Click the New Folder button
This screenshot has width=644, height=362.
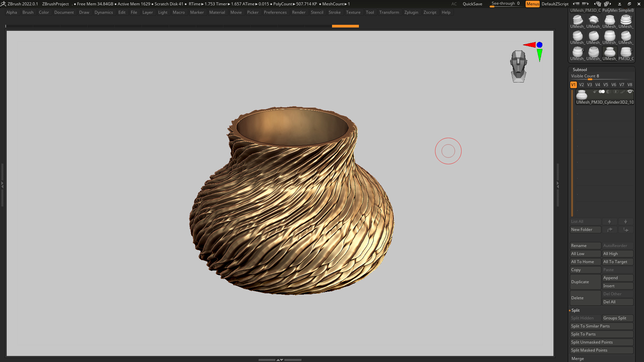tap(585, 230)
